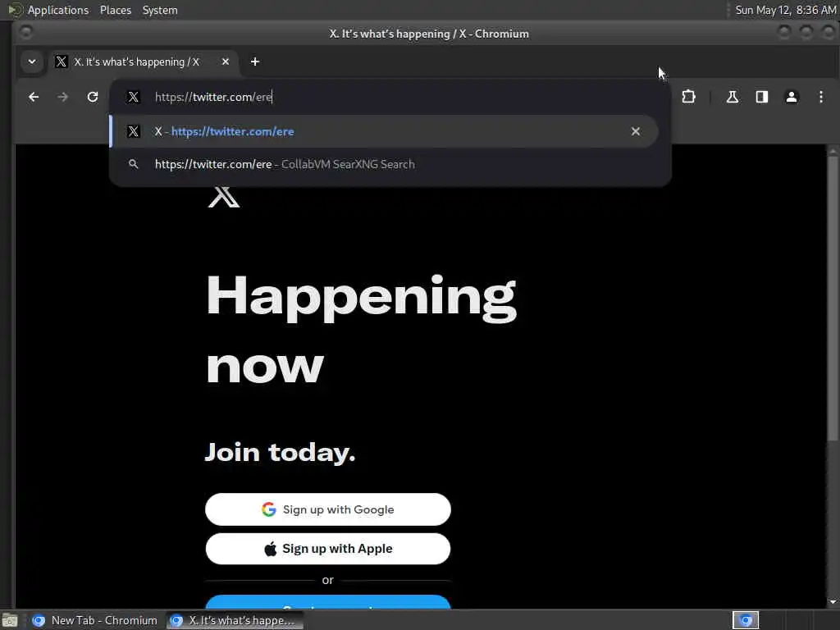The height and width of the screenshot is (630, 840).
Task: Add a new tab with the plus button
Action: point(255,62)
